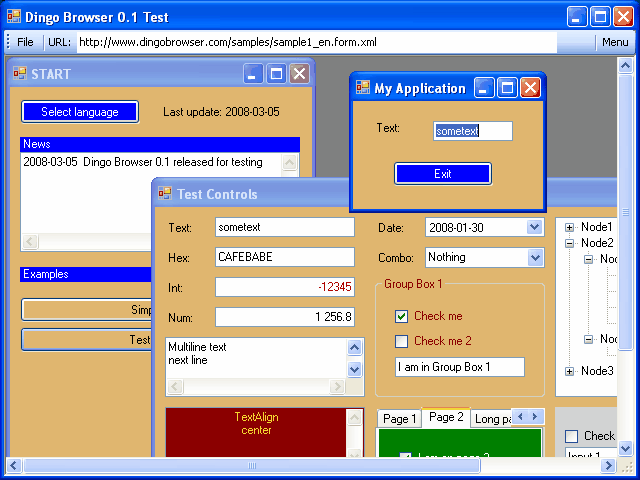This screenshot has width=640, height=480.
Task: Close the My Application window
Action: click(531, 88)
